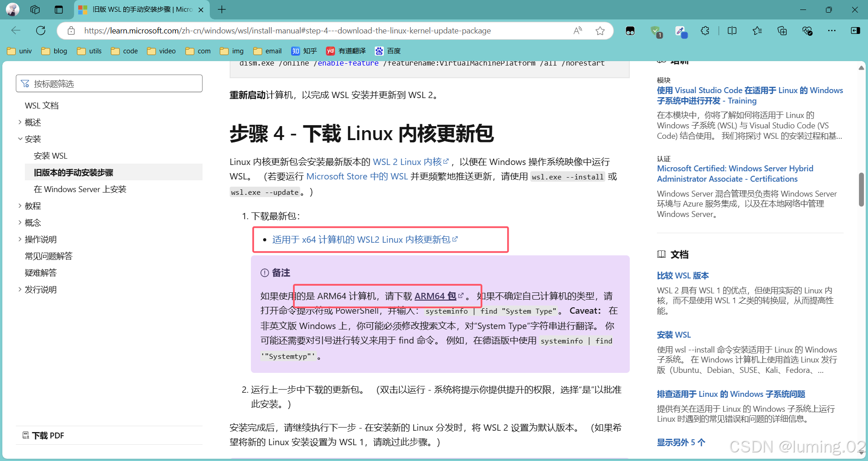The image size is (868, 461).
Task: Open 安装 WSL sidebar item
Action: [x=50, y=155]
